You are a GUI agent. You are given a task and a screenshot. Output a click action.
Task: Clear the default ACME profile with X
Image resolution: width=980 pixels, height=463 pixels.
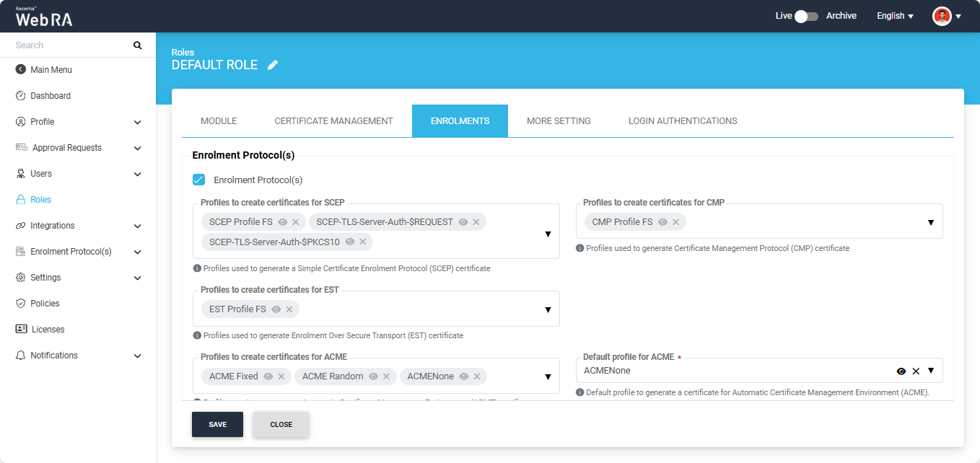[916, 371]
